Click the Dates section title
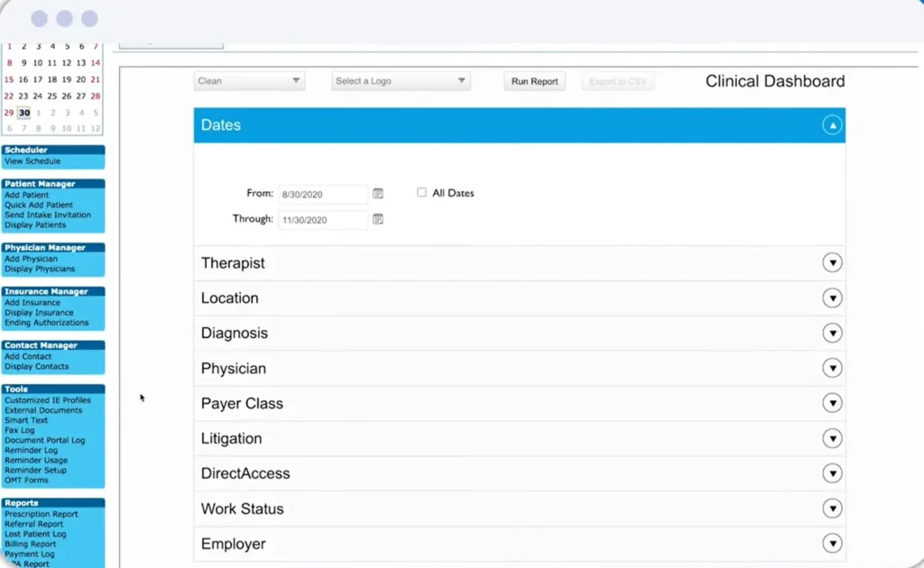Image resolution: width=924 pixels, height=568 pixels. [x=221, y=124]
